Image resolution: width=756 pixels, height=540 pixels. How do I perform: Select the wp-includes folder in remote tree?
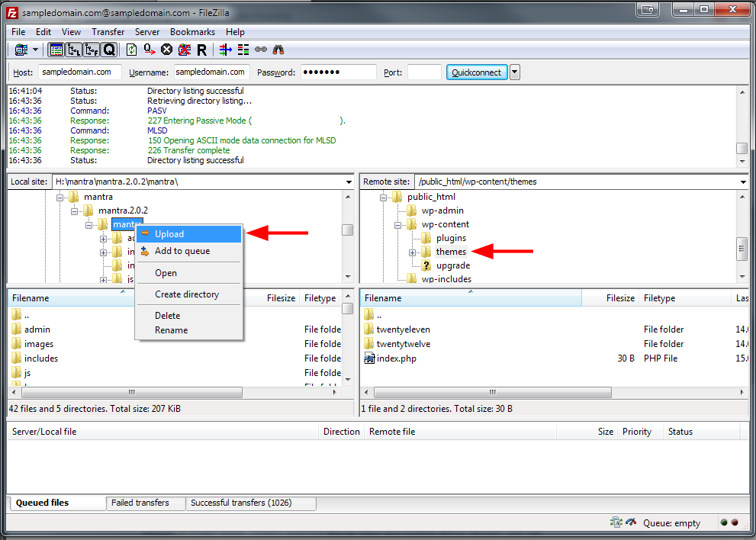tap(447, 278)
